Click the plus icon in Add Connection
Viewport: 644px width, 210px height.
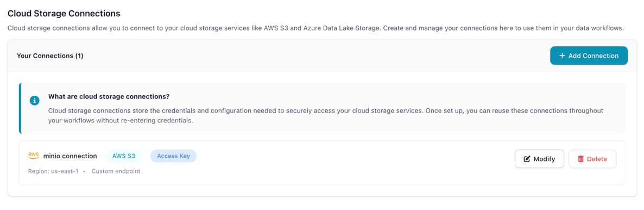coord(562,55)
